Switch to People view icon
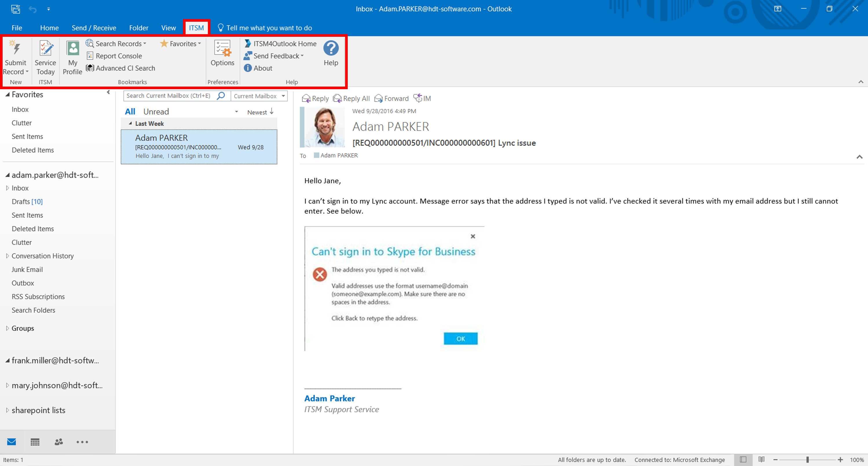 tap(59, 442)
